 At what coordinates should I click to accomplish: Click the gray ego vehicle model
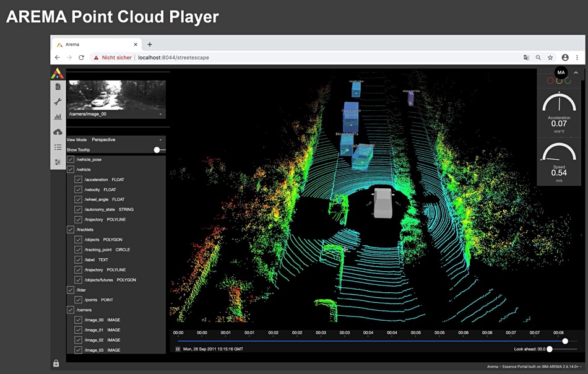(383, 203)
